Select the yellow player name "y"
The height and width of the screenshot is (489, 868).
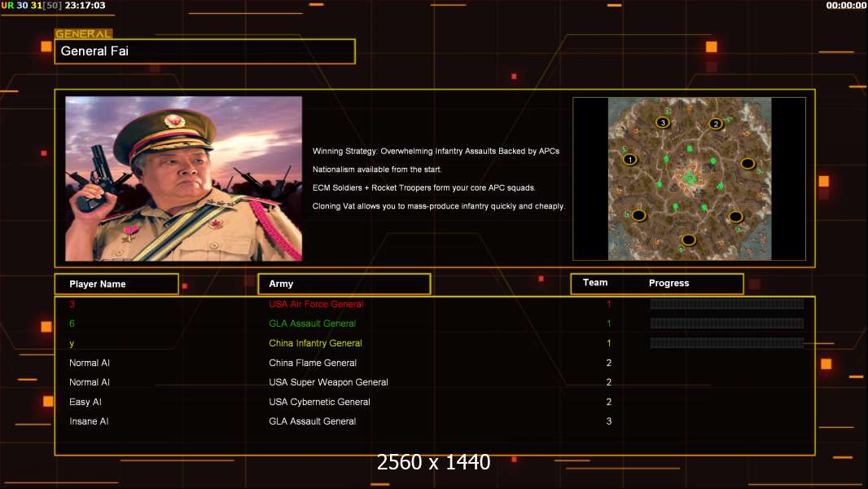tap(72, 343)
